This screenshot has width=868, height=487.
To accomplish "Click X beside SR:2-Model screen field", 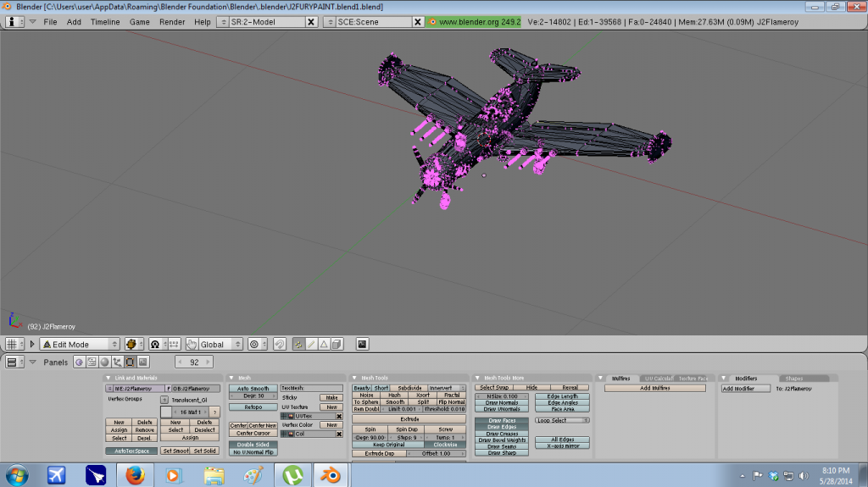I will (311, 22).
